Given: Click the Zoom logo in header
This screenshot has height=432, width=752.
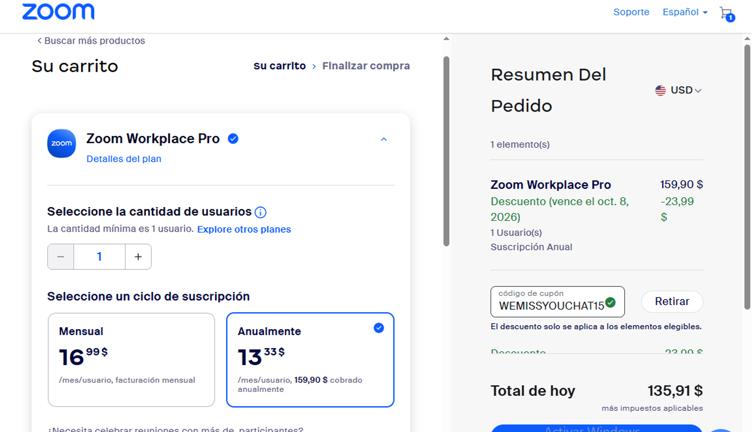Looking at the screenshot, I should [x=58, y=12].
